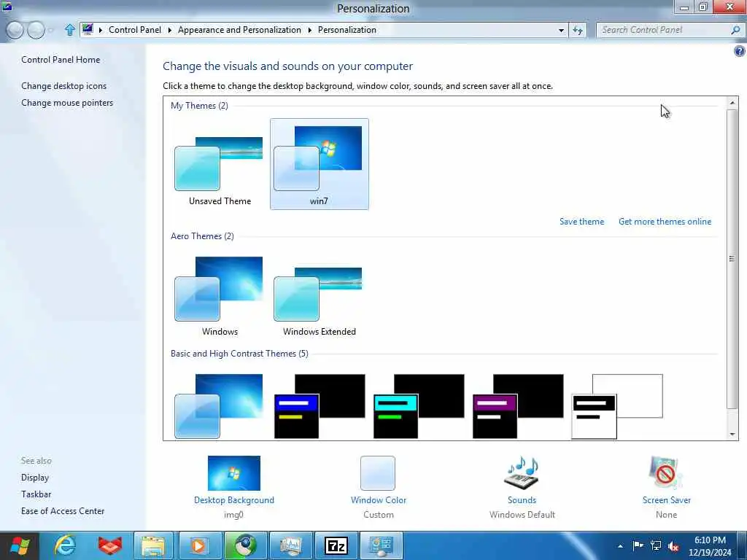Screen dimensions: 747x560
Task: Open the Screen Saver icon
Action: [x=666, y=472]
